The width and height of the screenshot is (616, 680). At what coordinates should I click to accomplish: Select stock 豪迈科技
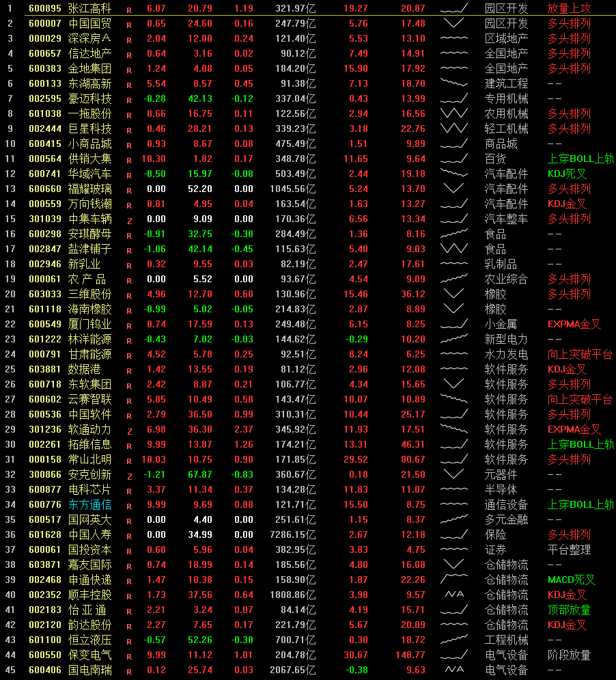pyautogui.click(x=89, y=98)
